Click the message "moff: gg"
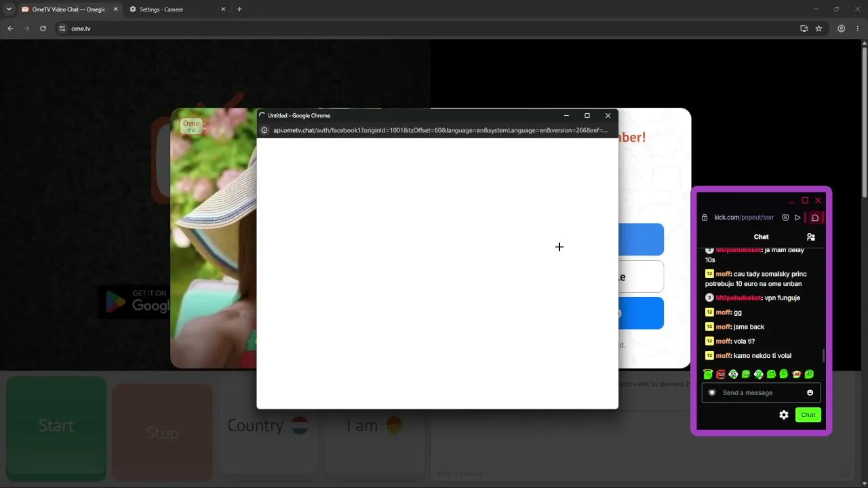The height and width of the screenshot is (488, 868). (724, 312)
